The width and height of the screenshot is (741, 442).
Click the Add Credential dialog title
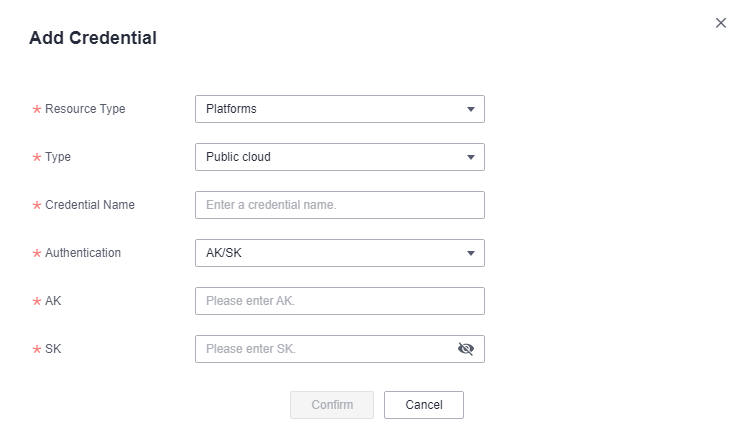point(93,39)
